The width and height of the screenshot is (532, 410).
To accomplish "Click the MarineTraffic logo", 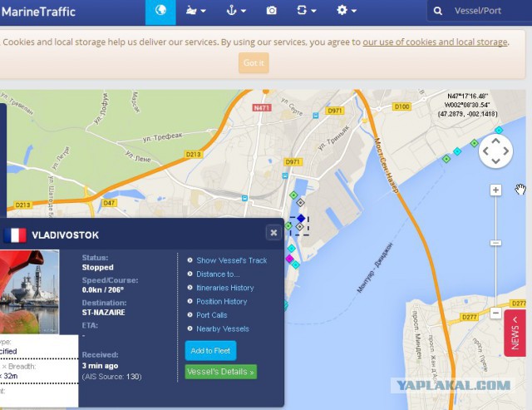I will point(38,12).
